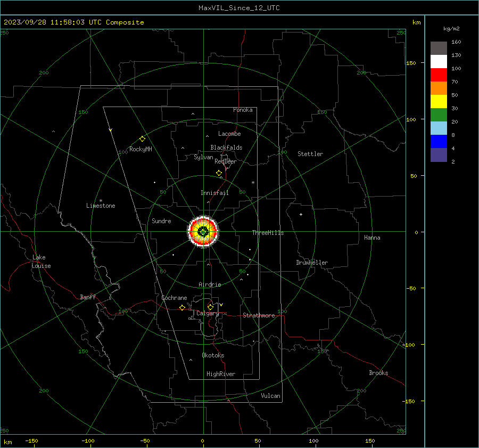The image size is (479, 448).
Task: Click the Cochrane label
Action: tap(174, 298)
